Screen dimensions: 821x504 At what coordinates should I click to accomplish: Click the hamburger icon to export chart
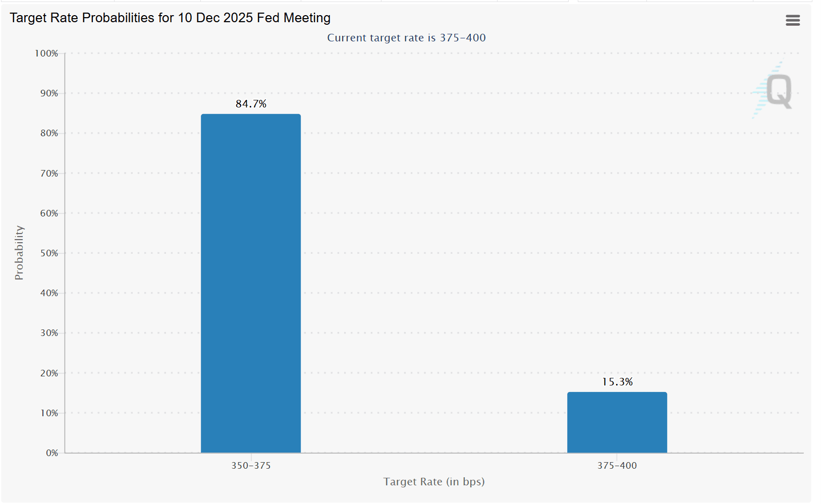coord(792,20)
